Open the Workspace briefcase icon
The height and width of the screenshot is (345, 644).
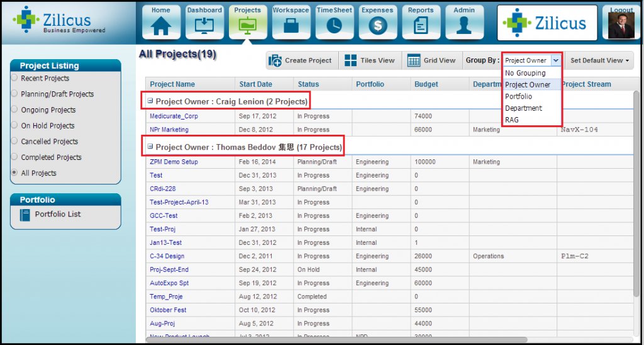(291, 25)
